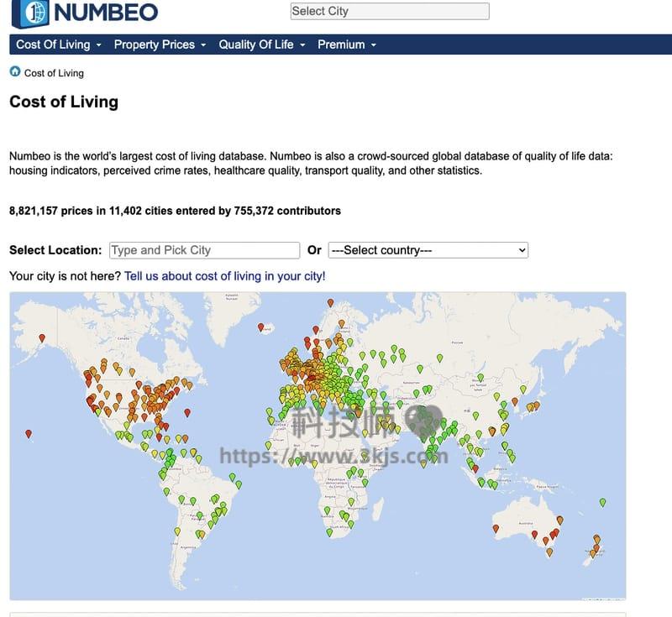Click the Cost of Living breadcrumb text

click(x=54, y=73)
